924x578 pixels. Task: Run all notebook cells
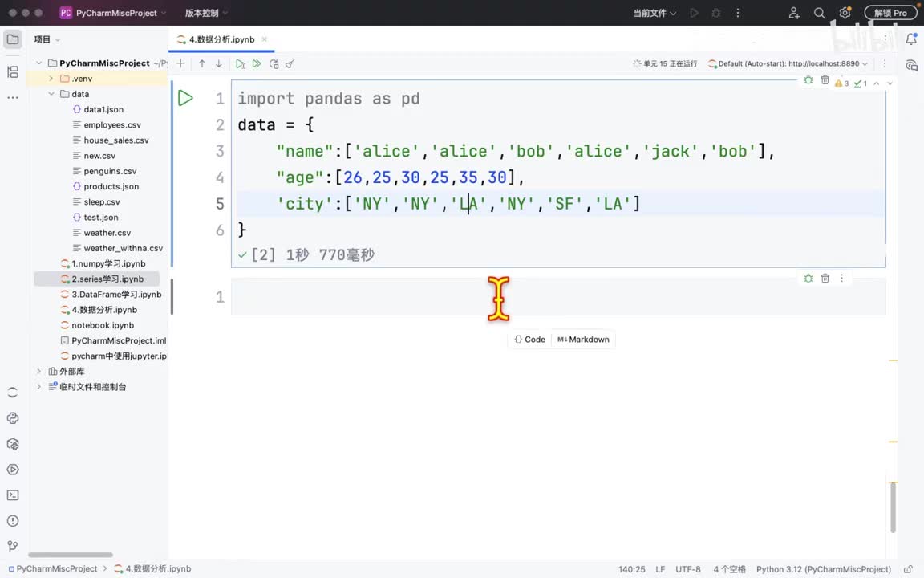(x=257, y=63)
